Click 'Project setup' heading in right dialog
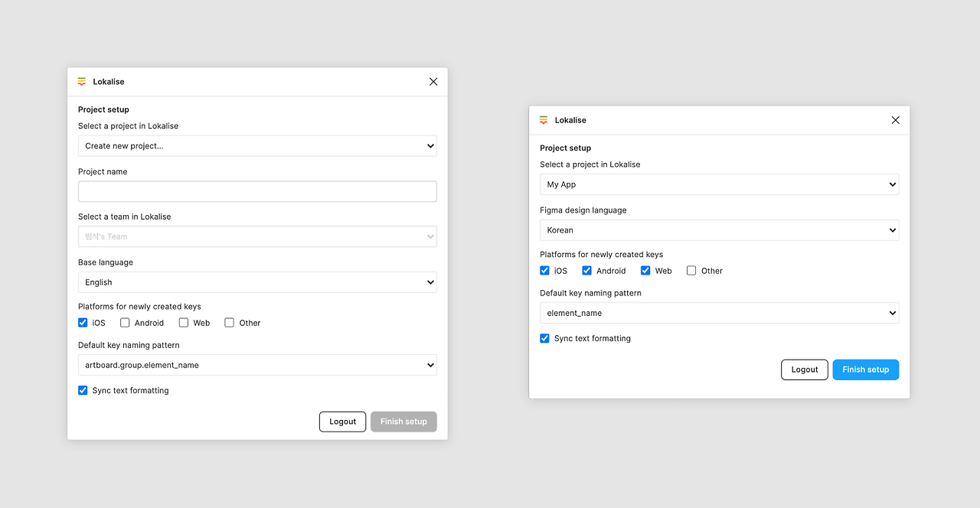 click(x=565, y=148)
